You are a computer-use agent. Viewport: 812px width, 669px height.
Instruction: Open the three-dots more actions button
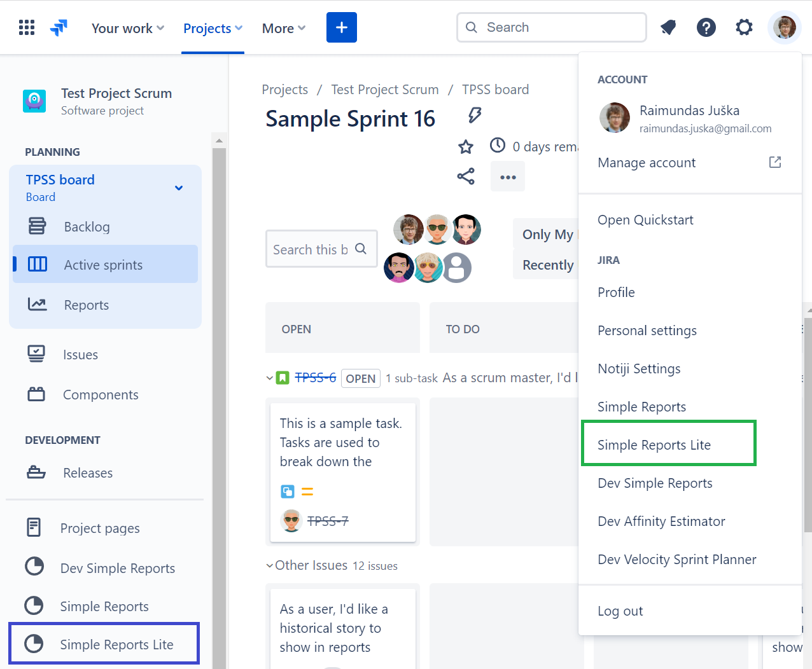coord(508,177)
